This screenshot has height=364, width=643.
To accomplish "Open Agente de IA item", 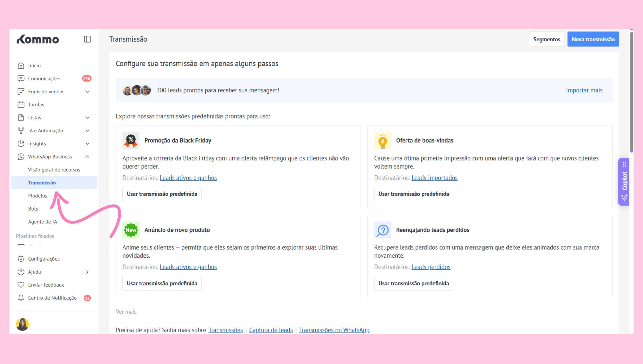I will tap(43, 222).
